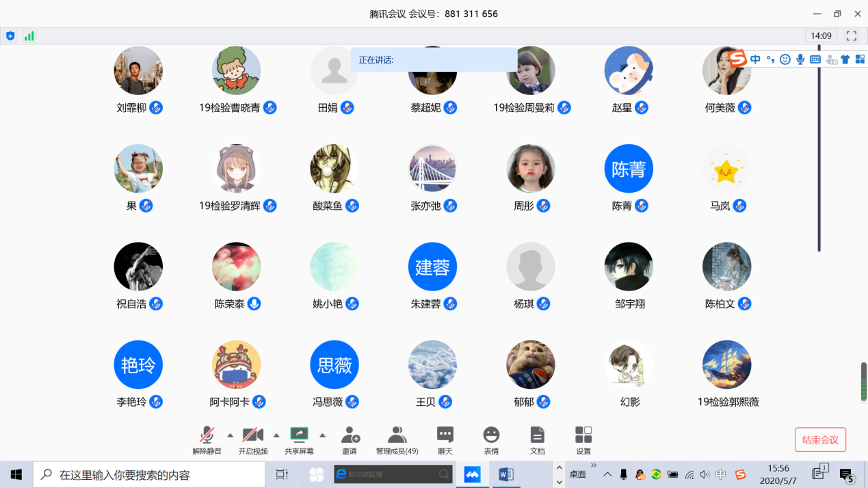This screenshot has width=868, height=488.
Task: Toggle microphone icon beside 陈荣泰
Action: [254, 303]
